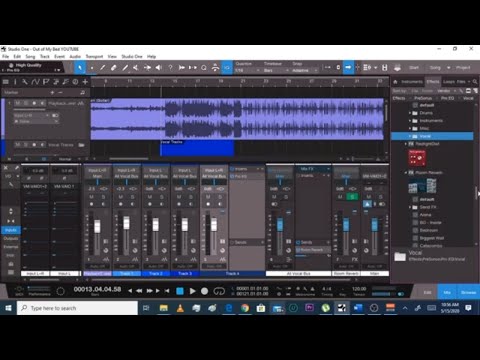Expand the Instruments folder in browser tree
The image size is (480, 360).
tap(410, 121)
